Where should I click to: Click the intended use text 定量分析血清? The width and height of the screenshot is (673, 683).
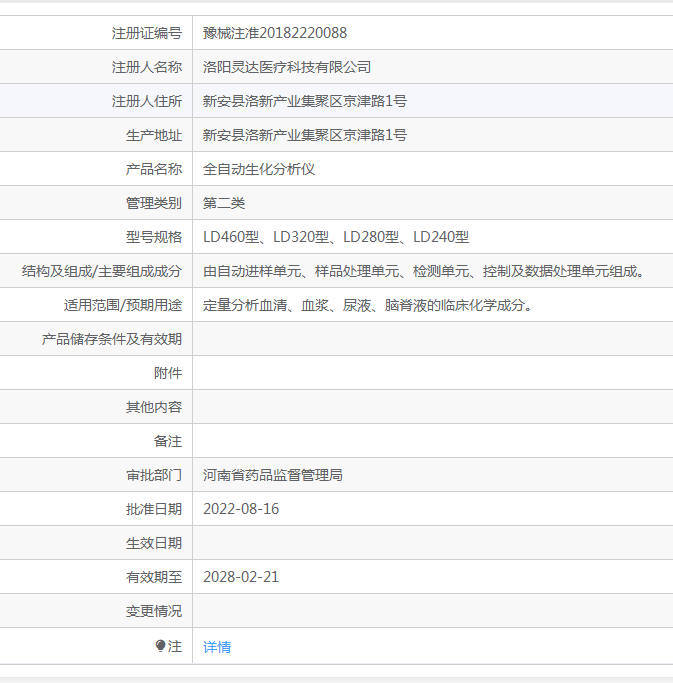(x=368, y=305)
